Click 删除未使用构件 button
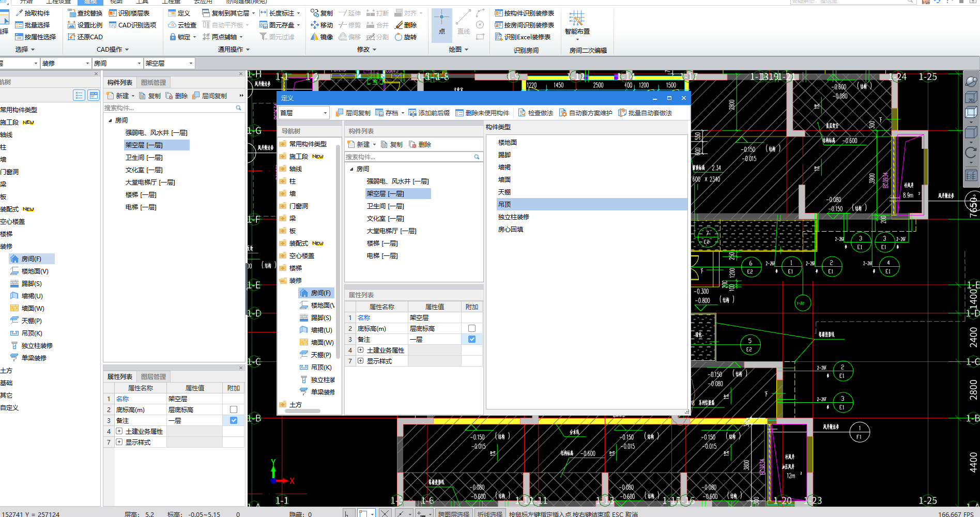 pyautogui.click(x=482, y=113)
